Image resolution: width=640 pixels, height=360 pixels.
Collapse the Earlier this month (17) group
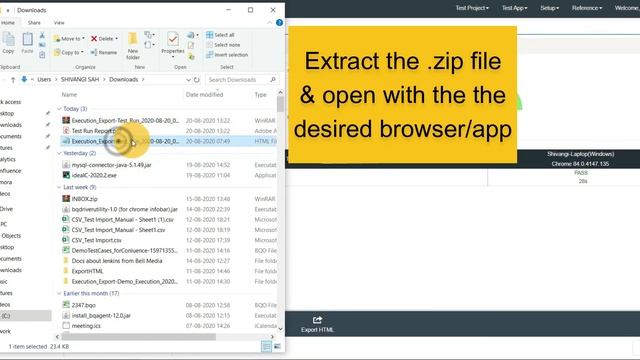[x=59, y=293]
